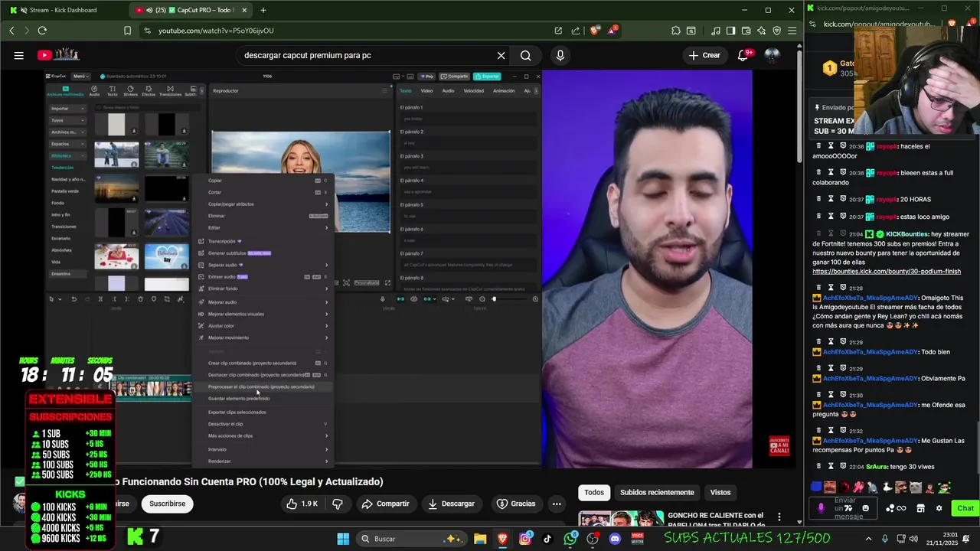
Task: Open Discord from the taskbar
Action: click(x=615, y=539)
